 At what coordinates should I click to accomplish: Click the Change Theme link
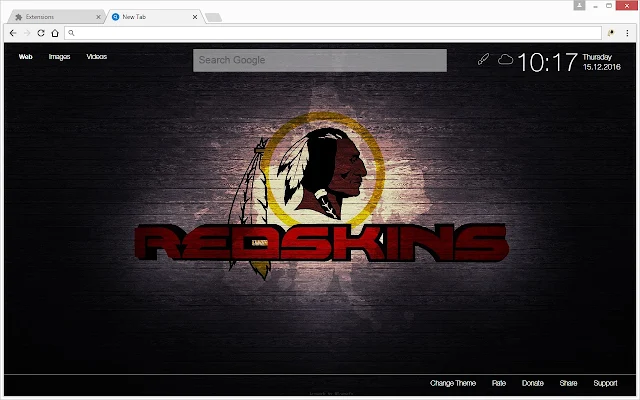(x=453, y=383)
